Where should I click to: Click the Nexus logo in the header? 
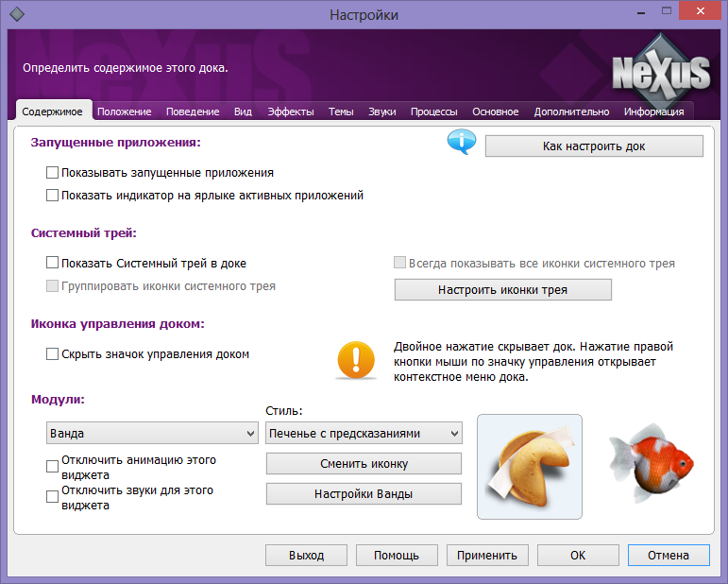pyautogui.click(x=661, y=72)
